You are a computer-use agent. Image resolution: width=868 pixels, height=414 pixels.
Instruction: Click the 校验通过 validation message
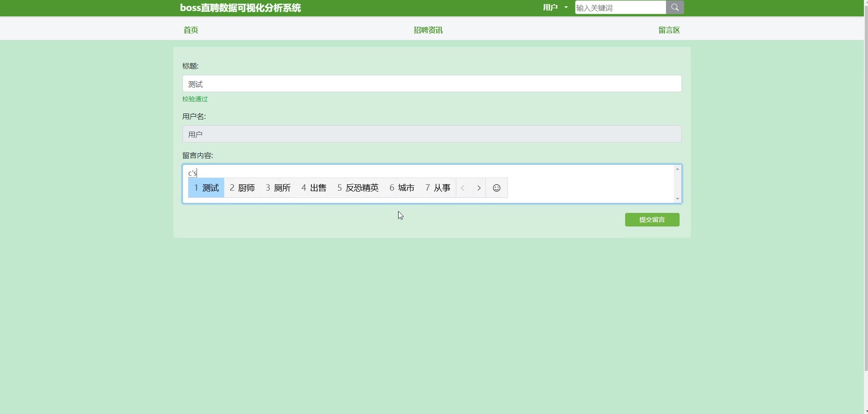[195, 99]
